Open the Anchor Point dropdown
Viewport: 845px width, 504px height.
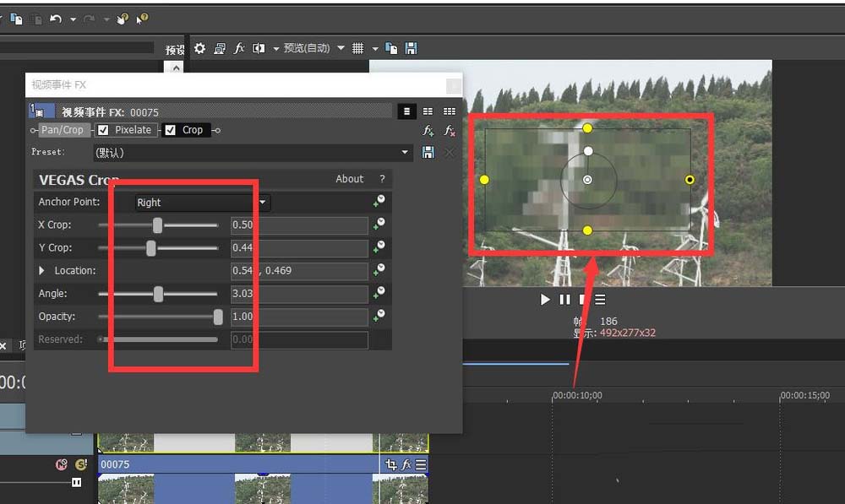click(x=263, y=203)
